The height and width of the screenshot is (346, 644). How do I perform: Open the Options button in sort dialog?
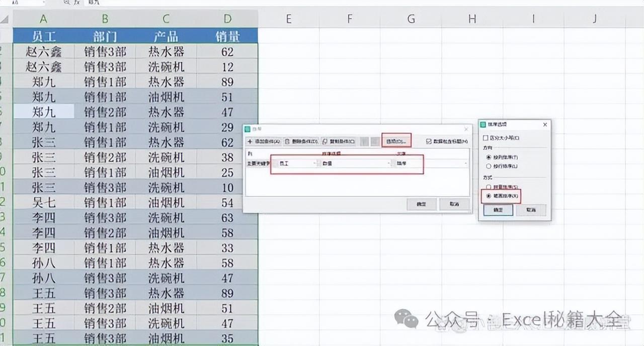(x=396, y=141)
